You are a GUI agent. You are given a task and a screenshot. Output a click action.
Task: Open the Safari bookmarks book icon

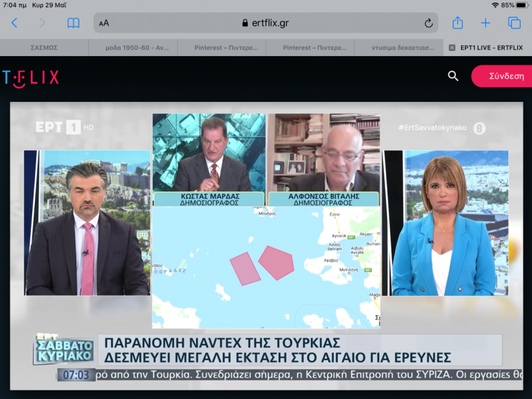(x=74, y=23)
